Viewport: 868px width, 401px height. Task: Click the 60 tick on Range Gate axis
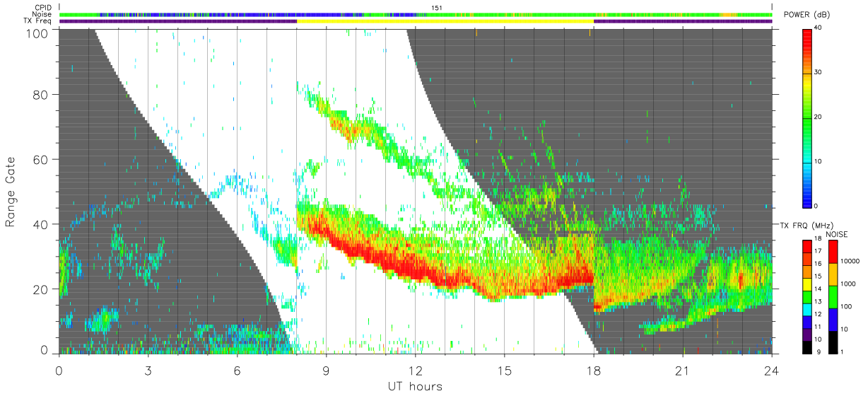tap(40, 159)
